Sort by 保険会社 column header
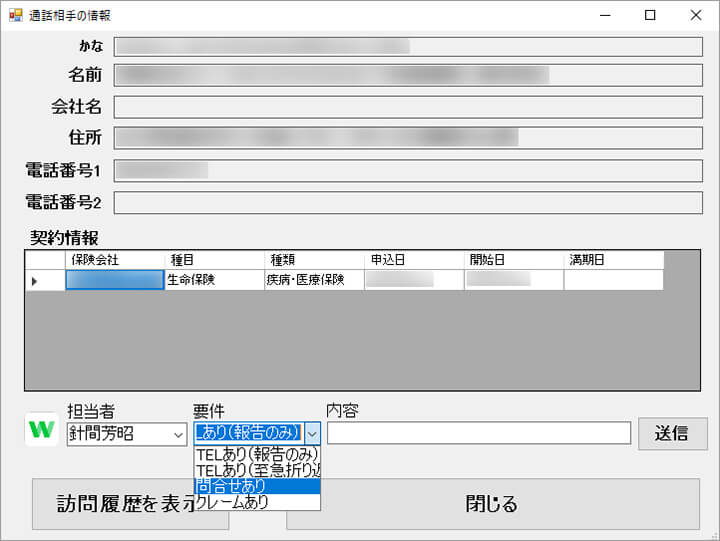720x541 pixels. [x=114, y=260]
